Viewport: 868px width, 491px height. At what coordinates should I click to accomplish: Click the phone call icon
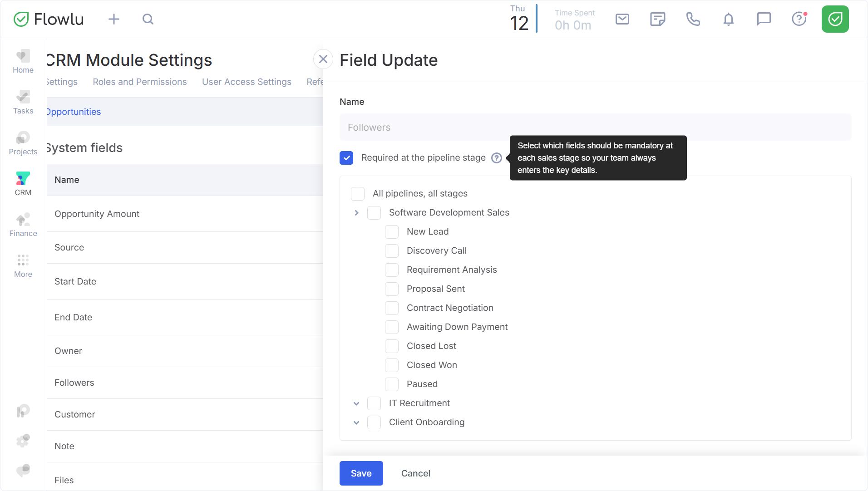[x=693, y=19]
